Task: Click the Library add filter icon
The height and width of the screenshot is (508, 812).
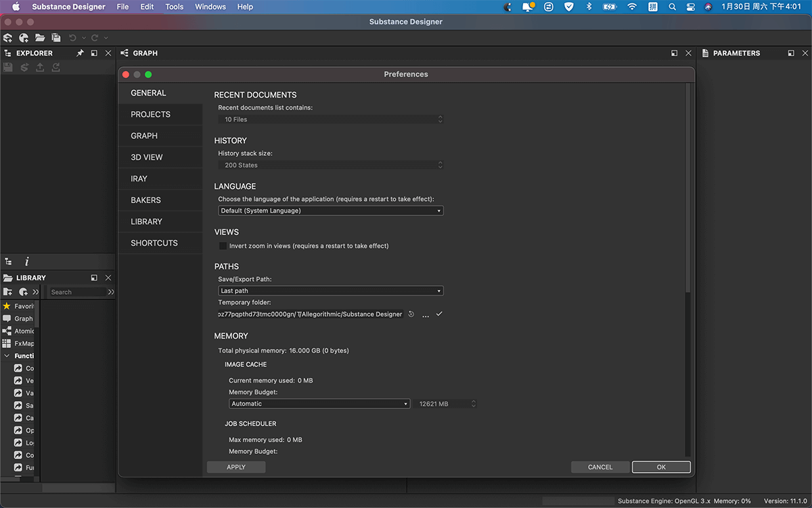Action: coord(24,292)
